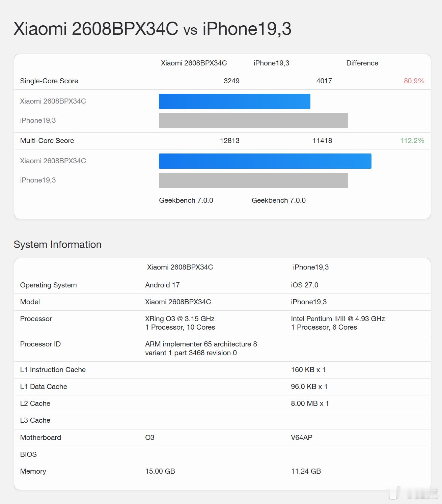
Task: Click the gray iPhone19,3 single-core bar
Action: (253, 120)
